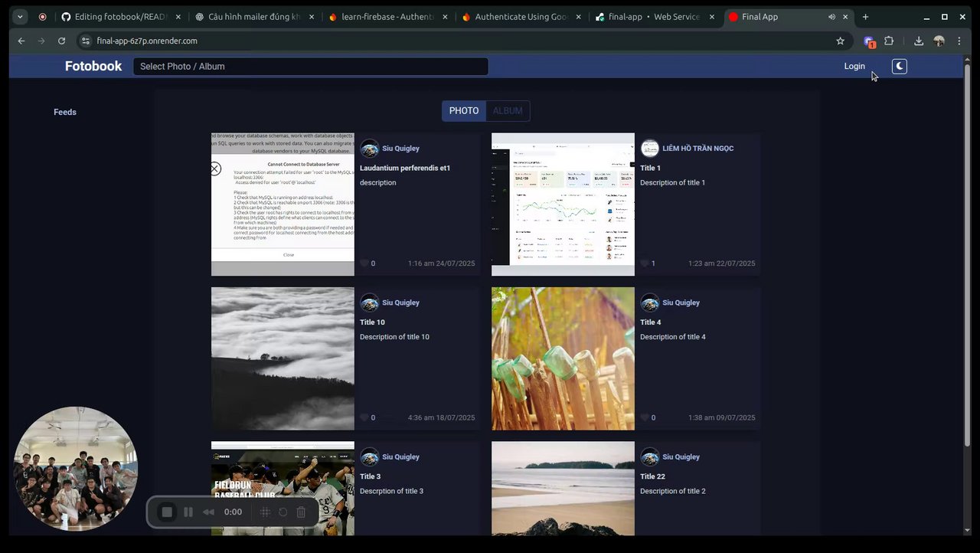Click the timestamp 1:23 am 22/07/2025
The height and width of the screenshot is (553, 980).
tap(721, 263)
